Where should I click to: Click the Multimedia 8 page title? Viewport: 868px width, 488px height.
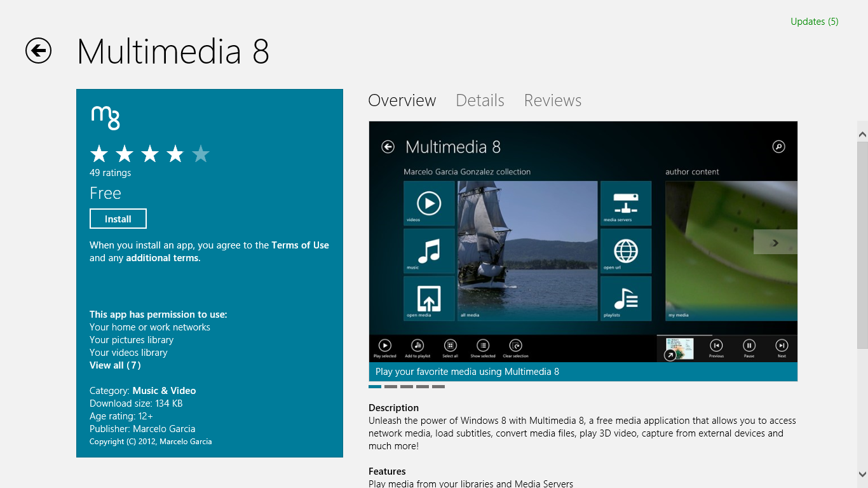click(173, 51)
